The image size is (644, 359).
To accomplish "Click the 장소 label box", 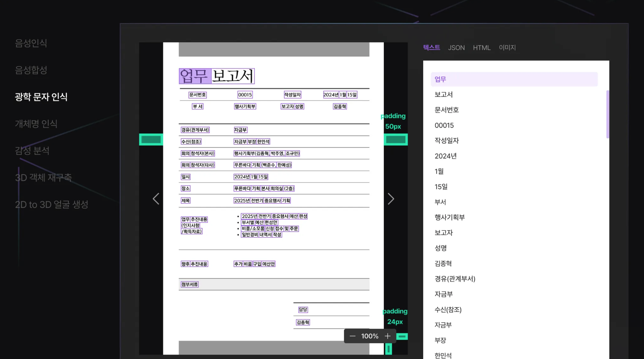I will pyautogui.click(x=186, y=189).
